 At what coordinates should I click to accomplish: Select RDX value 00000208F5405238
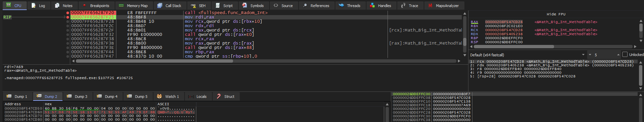(x=504, y=34)
